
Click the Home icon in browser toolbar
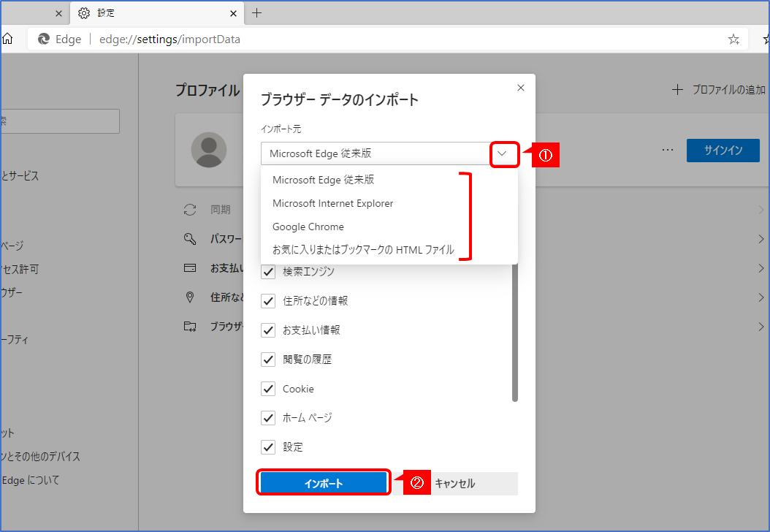(7, 39)
